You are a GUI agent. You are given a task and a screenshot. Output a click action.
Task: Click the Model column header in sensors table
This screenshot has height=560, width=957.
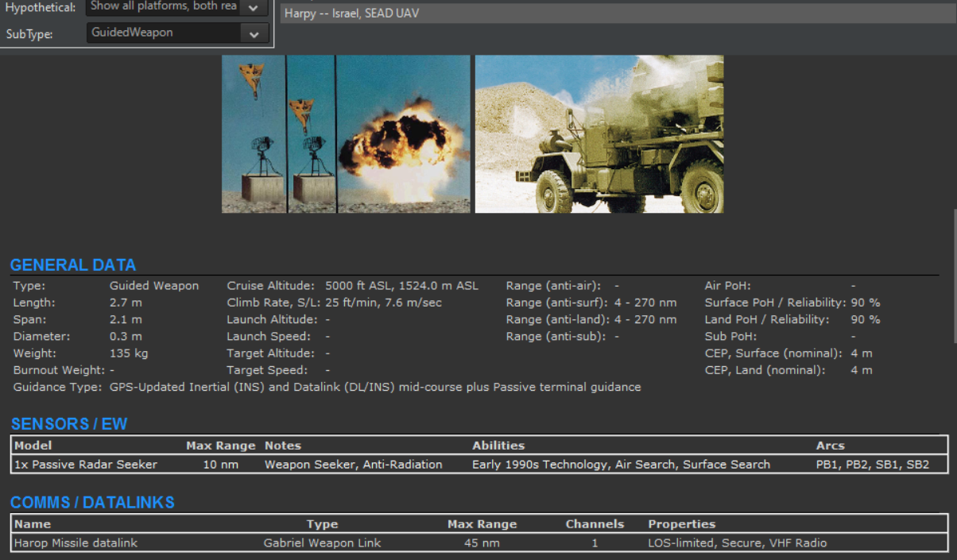[x=33, y=446]
